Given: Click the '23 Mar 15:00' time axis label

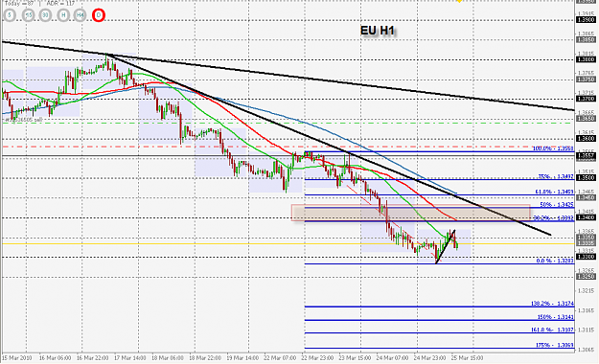Looking at the screenshot, I should (355, 358).
